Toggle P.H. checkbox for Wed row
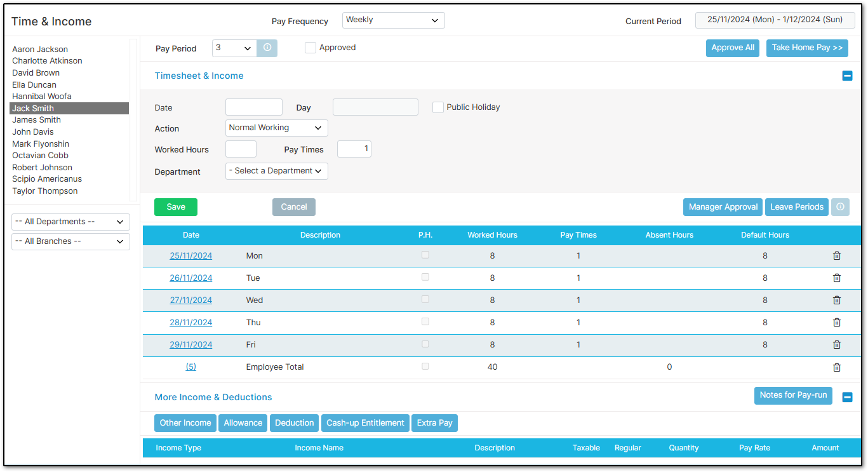The width and height of the screenshot is (868, 472). (425, 299)
